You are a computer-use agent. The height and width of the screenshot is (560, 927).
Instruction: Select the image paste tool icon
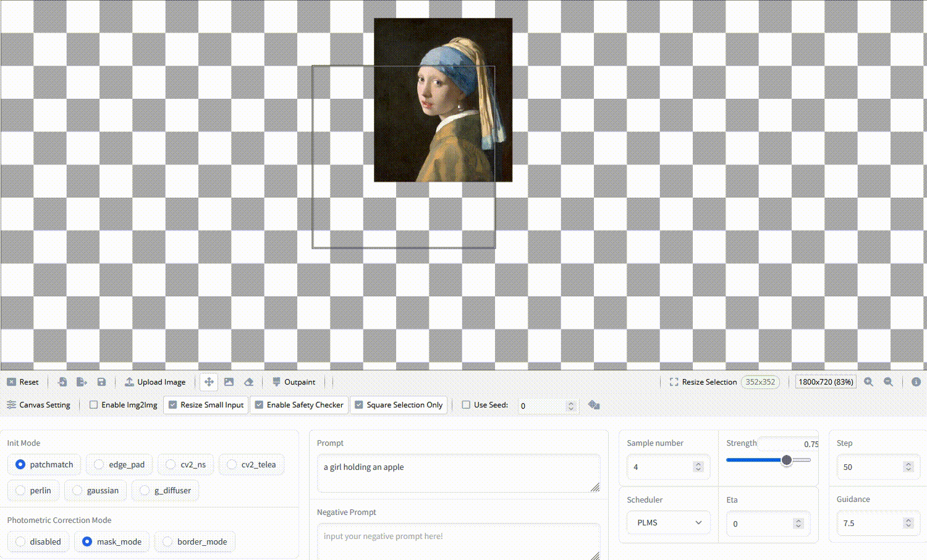coord(229,382)
